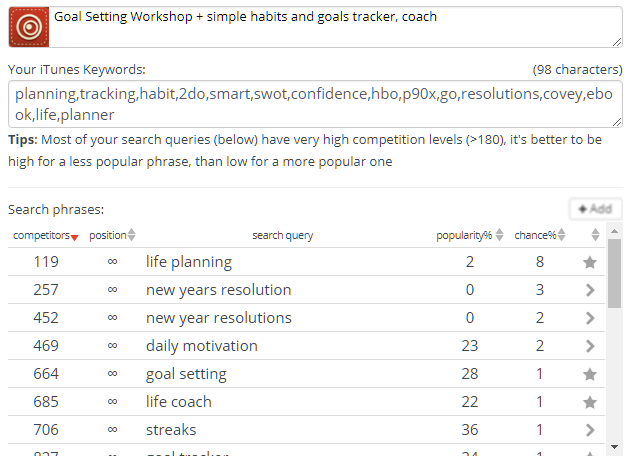The width and height of the screenshot is (638, 470).
Task: Click the Add search phrase button
Action: 595,209
